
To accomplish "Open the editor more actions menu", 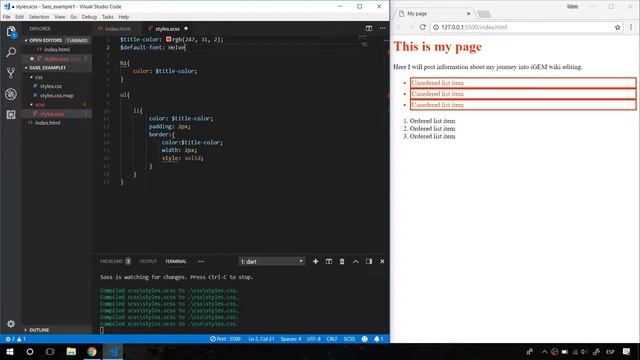I will point(382,28).
